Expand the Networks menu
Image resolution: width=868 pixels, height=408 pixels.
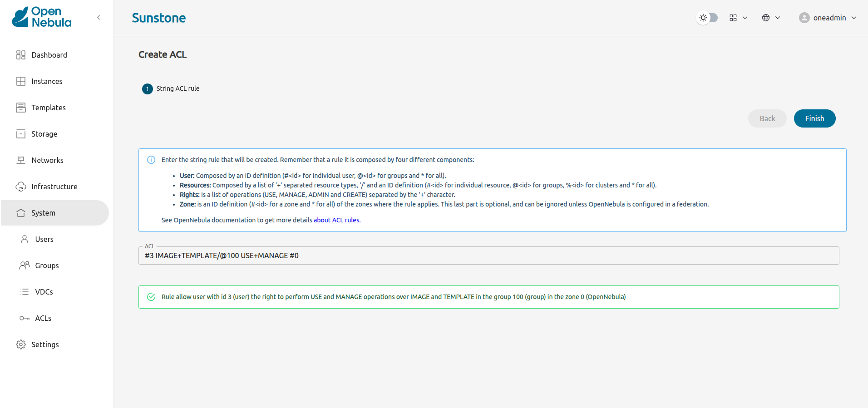[55, 160]
